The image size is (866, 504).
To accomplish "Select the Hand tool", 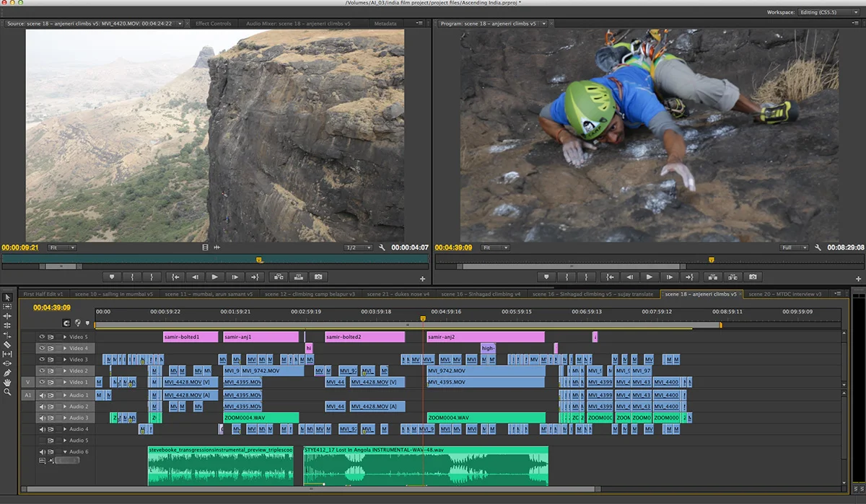I will click(7, 383).
